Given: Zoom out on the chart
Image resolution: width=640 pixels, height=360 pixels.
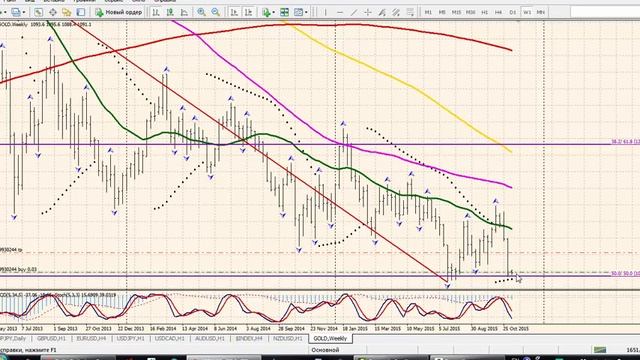Looking at the screenshot, I should (216, 12).
